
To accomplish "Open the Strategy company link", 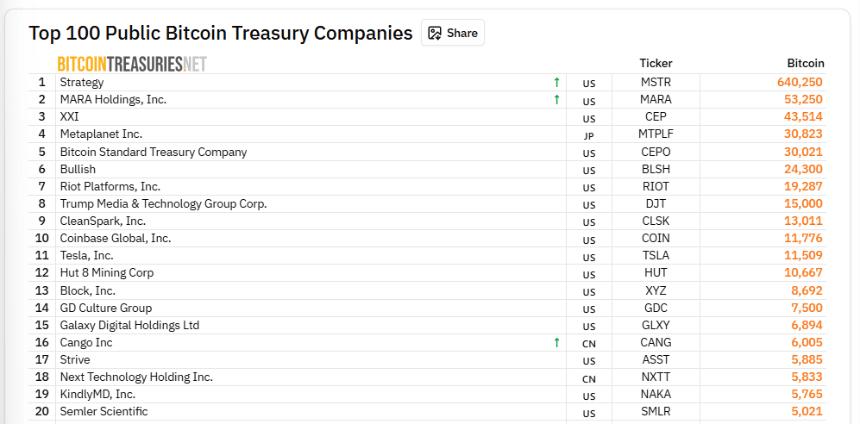I will tap(82, 82).
